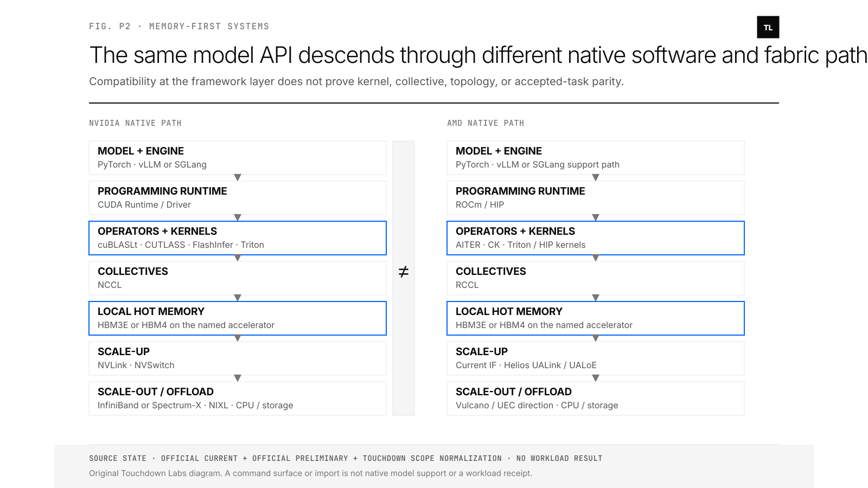Click the main slide title text
The image size is (868, 488).
point(478,55)
